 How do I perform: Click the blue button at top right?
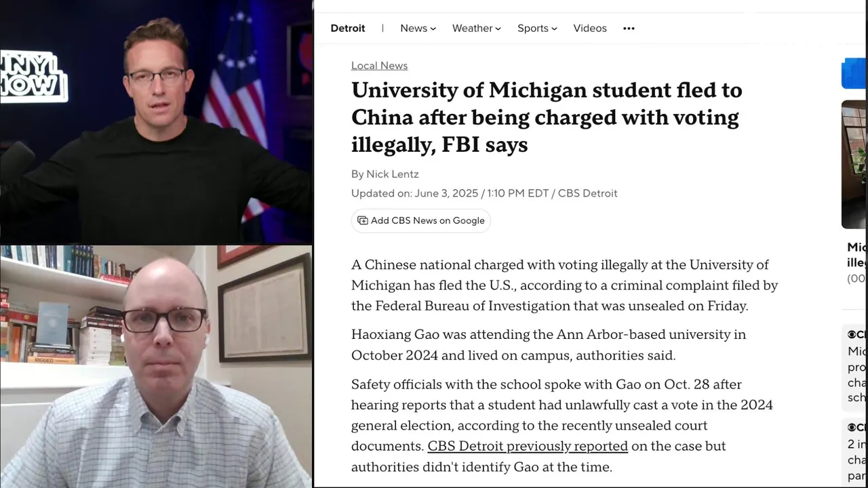tap(854, 73)
